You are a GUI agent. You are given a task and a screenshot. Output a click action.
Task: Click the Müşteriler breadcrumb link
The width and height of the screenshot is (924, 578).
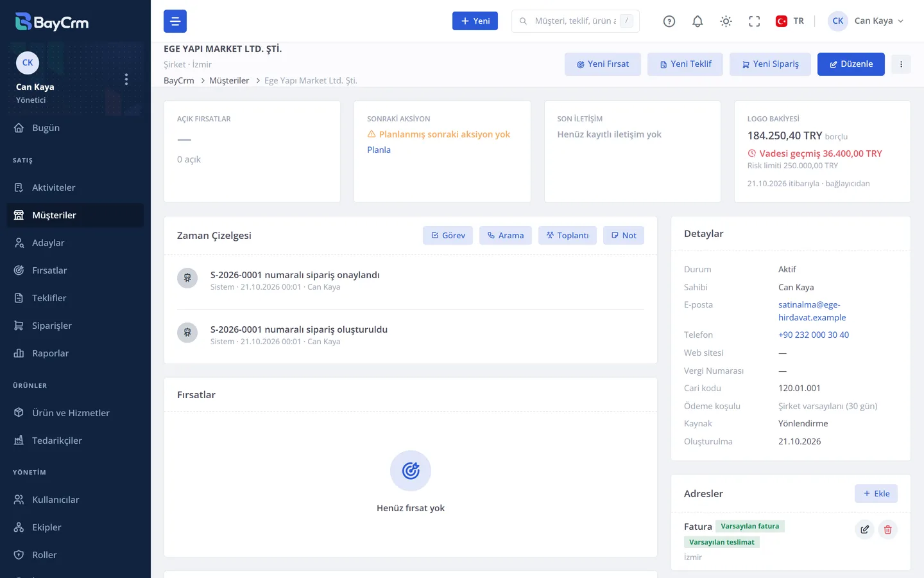pyautogui.click(x=229, y=81)
